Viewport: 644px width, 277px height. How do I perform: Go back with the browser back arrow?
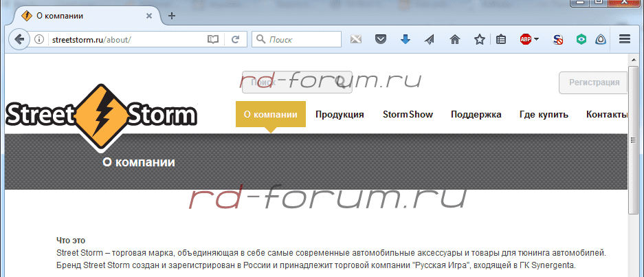point(18,39)
